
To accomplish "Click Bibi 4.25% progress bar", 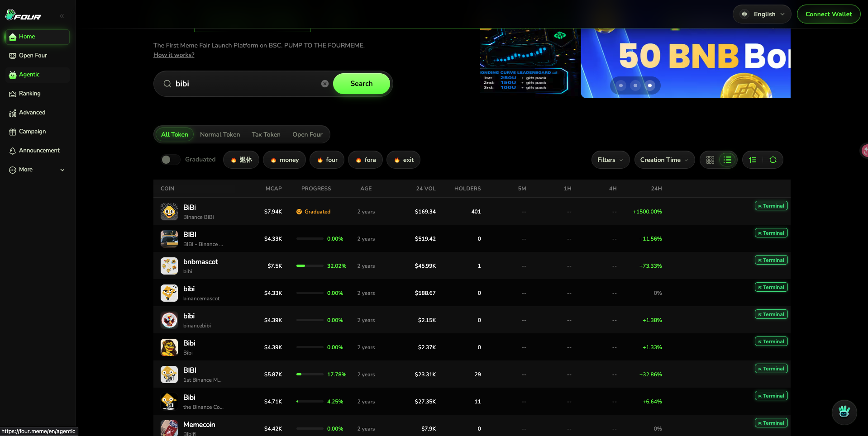I will 310,402.
